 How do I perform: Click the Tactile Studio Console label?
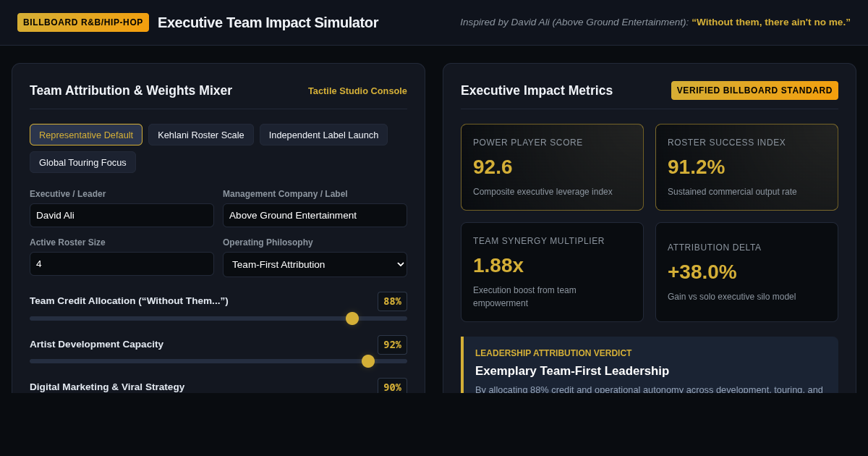[357, 90]
